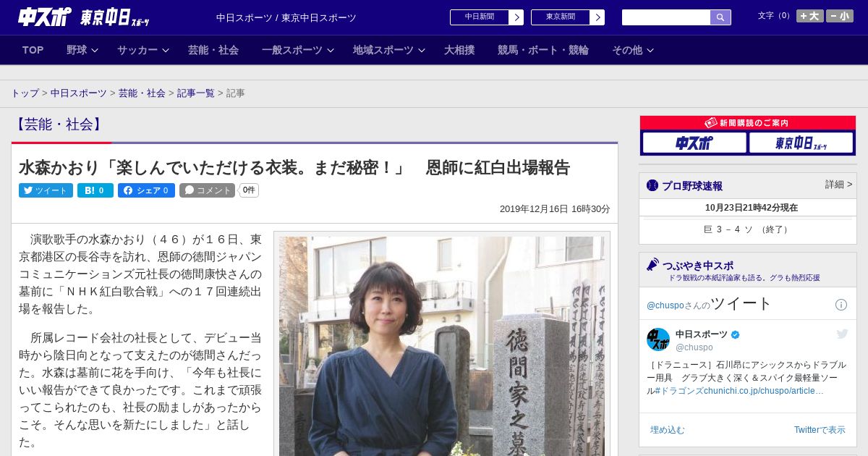Decrease text size with 小 button
868x456 pixels.
[840, 16]
